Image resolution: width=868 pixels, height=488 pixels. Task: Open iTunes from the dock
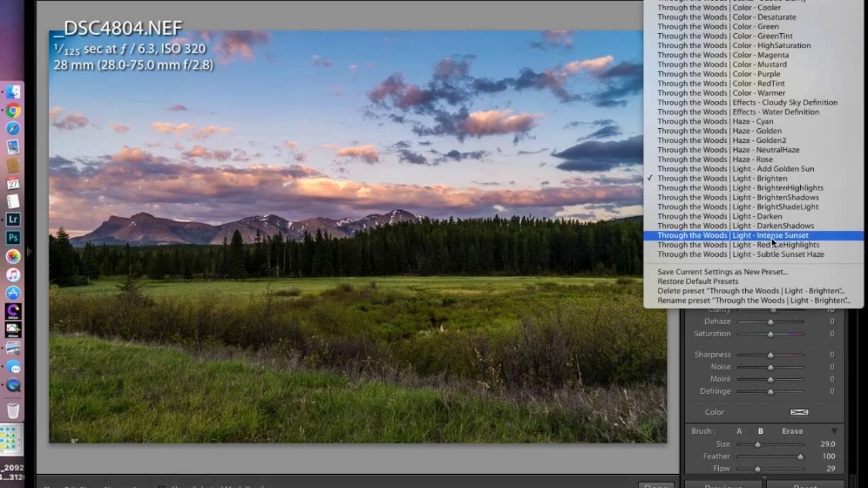(13, 274)
